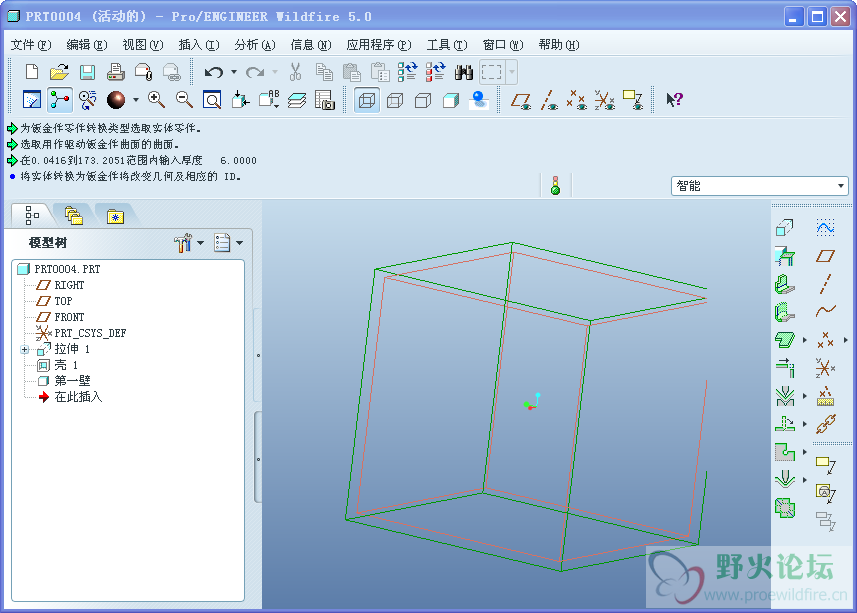
Task: Create a new file with the New icon
Action: coord(32,72)
